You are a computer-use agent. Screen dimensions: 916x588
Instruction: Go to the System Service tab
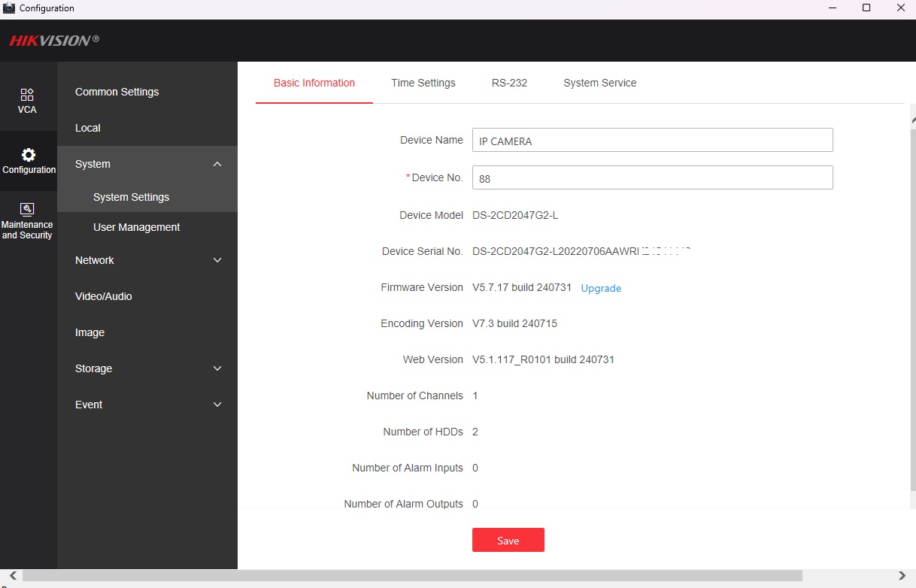click(x=599, y=83)
